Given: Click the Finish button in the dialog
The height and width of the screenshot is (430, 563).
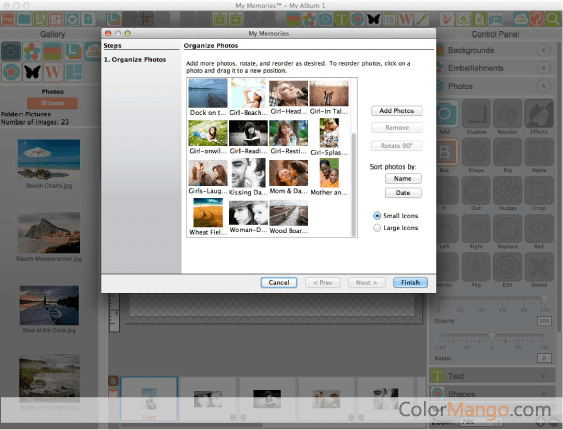Looking at the screenshot, I should click(410, 282).
